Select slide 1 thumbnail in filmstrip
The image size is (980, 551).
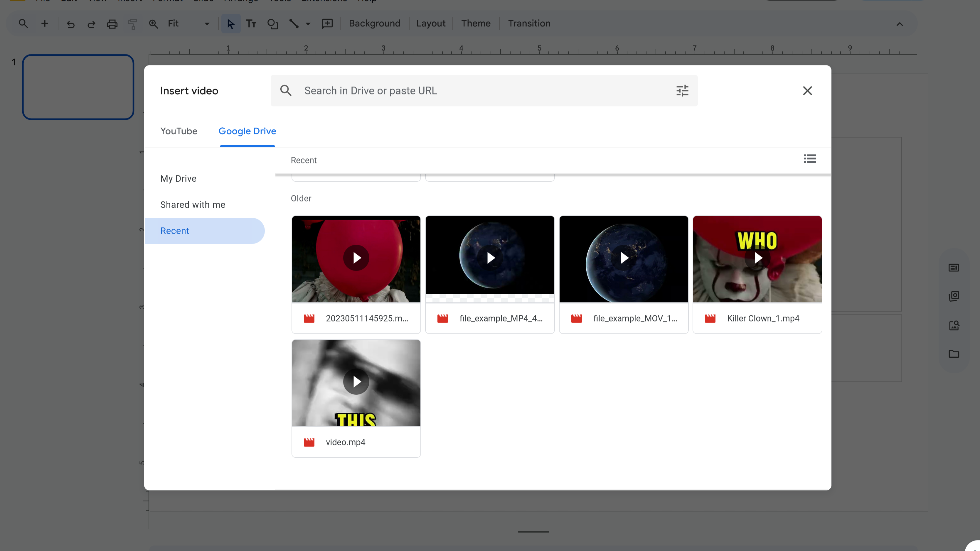click(78, 87)
